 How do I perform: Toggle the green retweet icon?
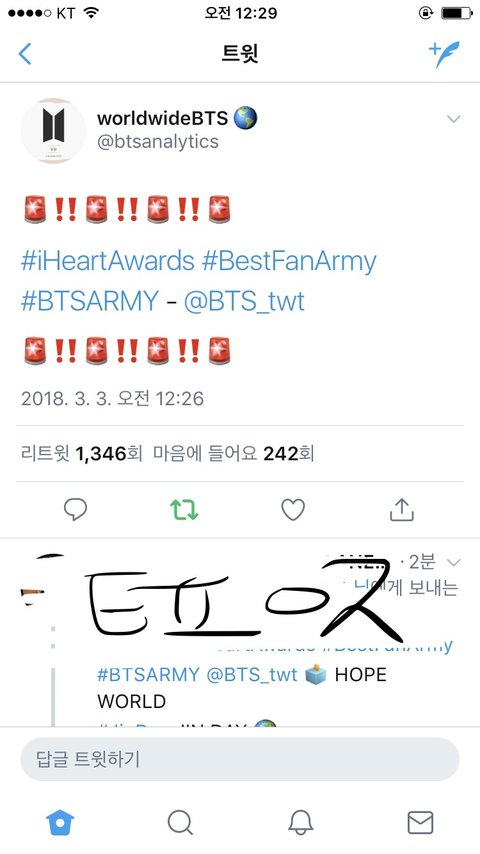coord(184,510)
